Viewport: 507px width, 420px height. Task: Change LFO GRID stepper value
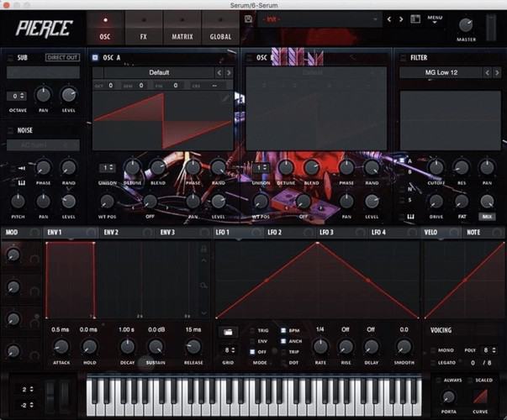click(229, 350)
